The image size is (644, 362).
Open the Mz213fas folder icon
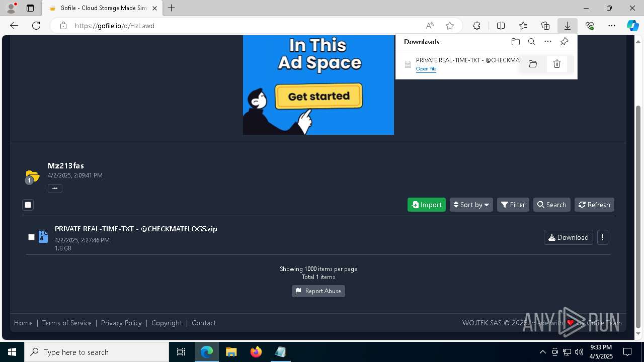(32, 176)
